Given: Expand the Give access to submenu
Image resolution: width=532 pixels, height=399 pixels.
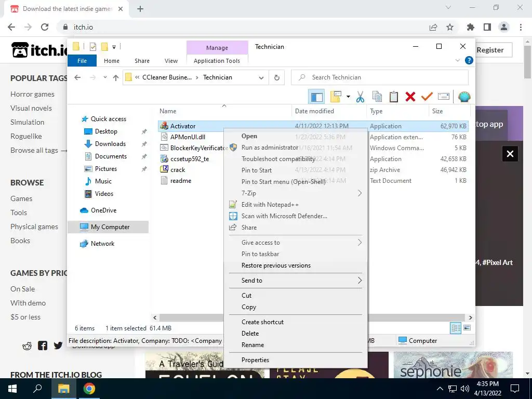Looking at the screenshot, I should (x=296, y=243).
